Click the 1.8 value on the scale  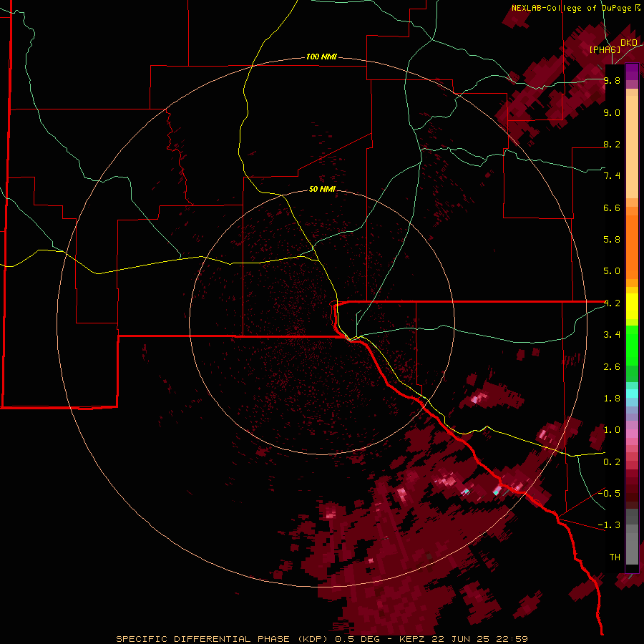[612, 399]
